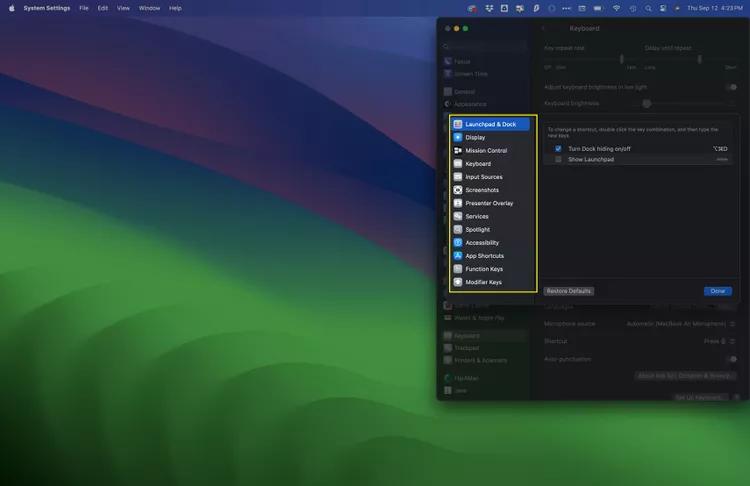Open the Display shortcuts category
Image resolution: width=750 pixels, height=486 pixels.
pos(490,137)
